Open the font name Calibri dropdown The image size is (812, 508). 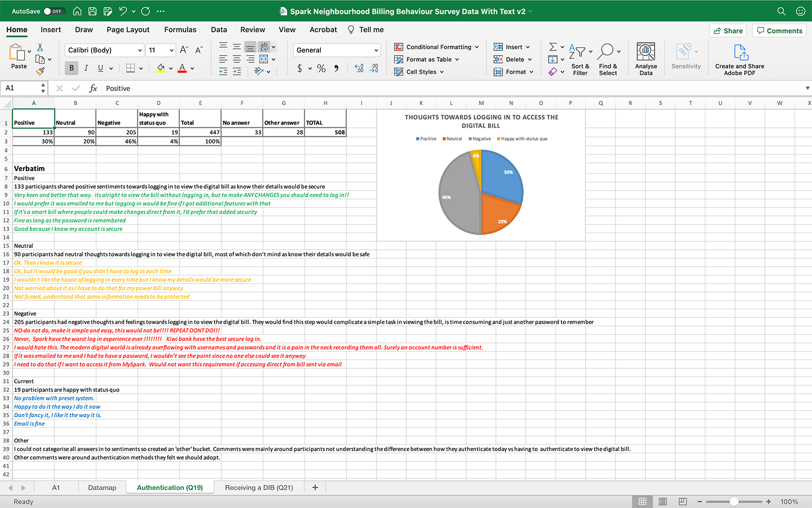[140, 50]
